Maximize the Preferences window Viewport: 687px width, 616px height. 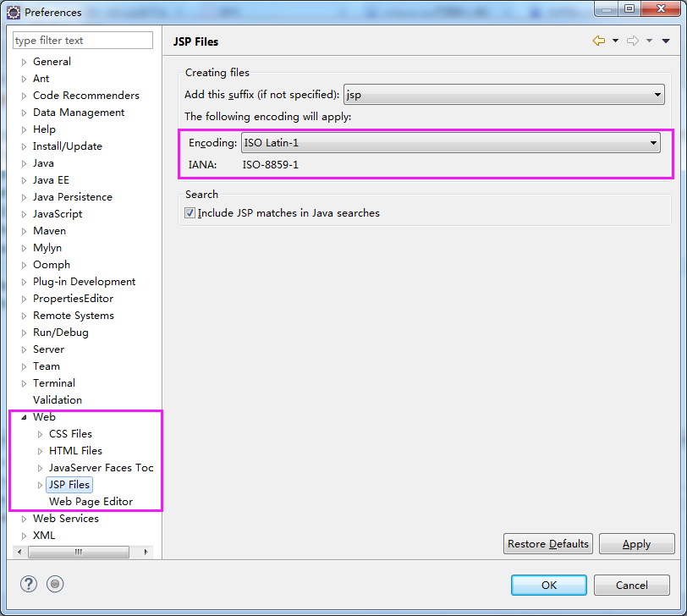(629, 8)
